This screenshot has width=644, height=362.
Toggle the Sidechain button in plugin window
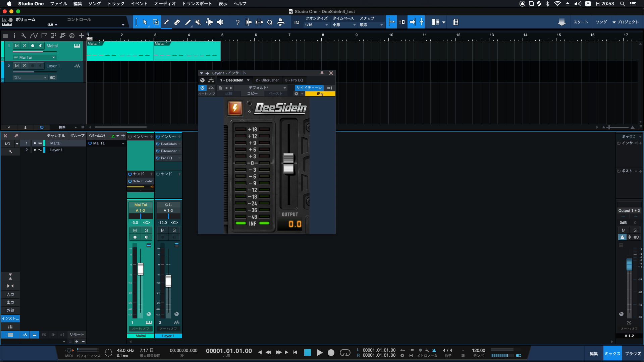pos(309,88)
